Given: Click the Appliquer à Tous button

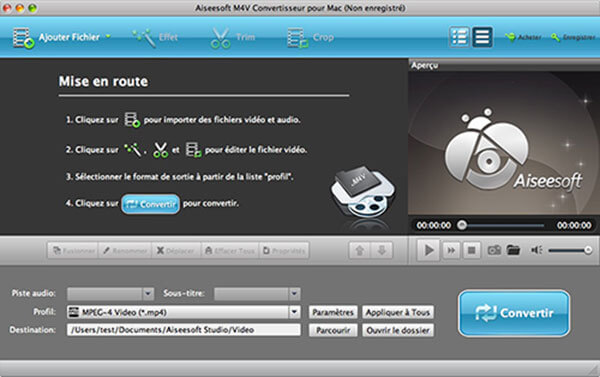Looking at the screenshot, I should (x=398, y=312).
